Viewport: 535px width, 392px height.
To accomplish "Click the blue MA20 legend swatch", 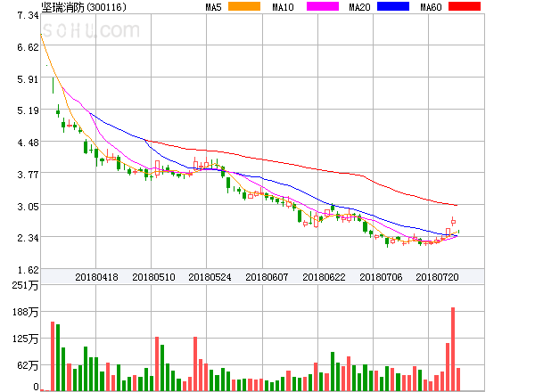I will tap(393, 6).
